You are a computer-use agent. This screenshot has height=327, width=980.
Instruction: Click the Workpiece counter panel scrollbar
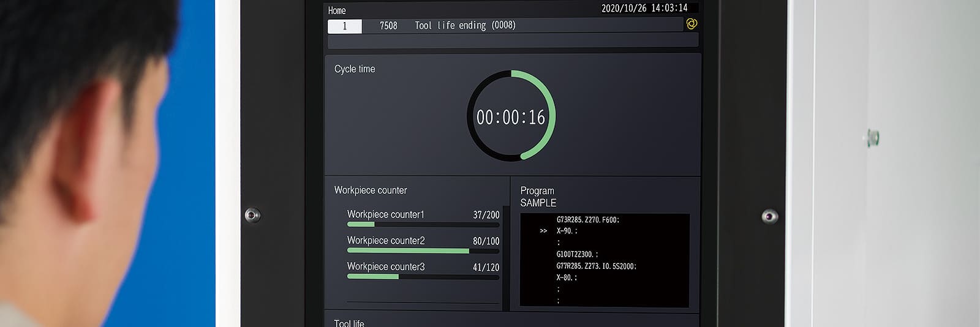[506, 257]
